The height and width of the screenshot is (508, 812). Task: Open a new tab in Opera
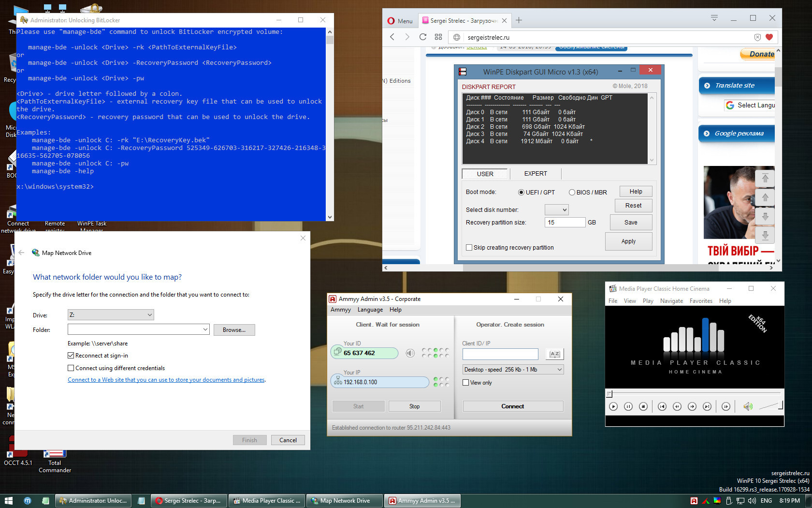519,20
